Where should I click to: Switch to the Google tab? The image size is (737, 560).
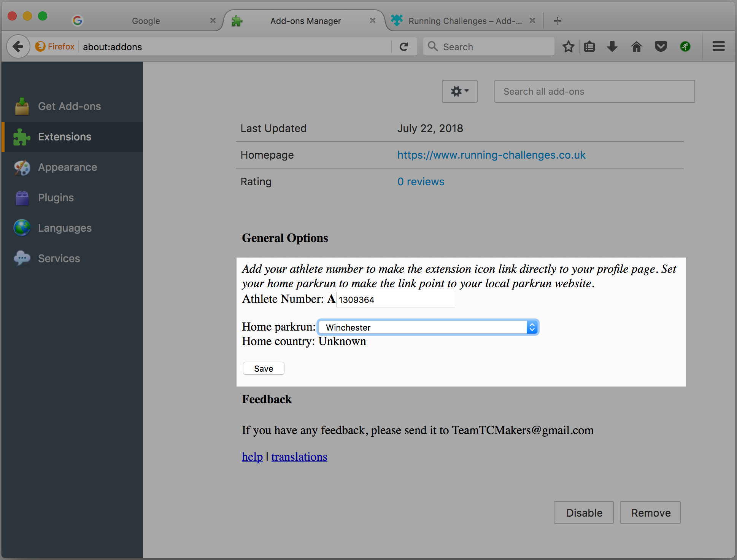(146, 21)
